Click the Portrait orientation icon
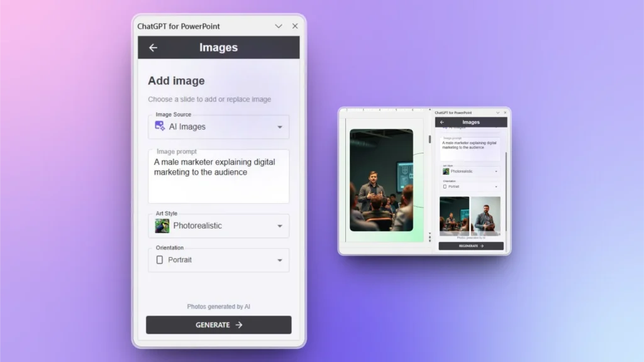Screen dimensions: 644x362 [161, 260]
